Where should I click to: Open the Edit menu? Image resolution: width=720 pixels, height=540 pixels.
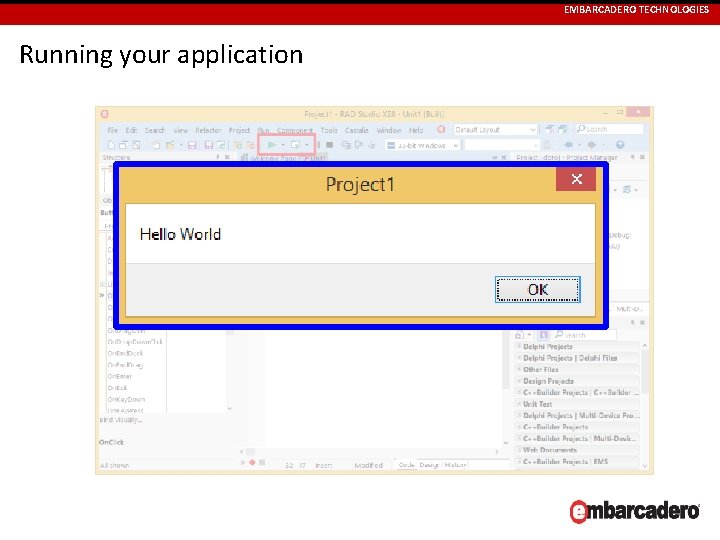131,130
